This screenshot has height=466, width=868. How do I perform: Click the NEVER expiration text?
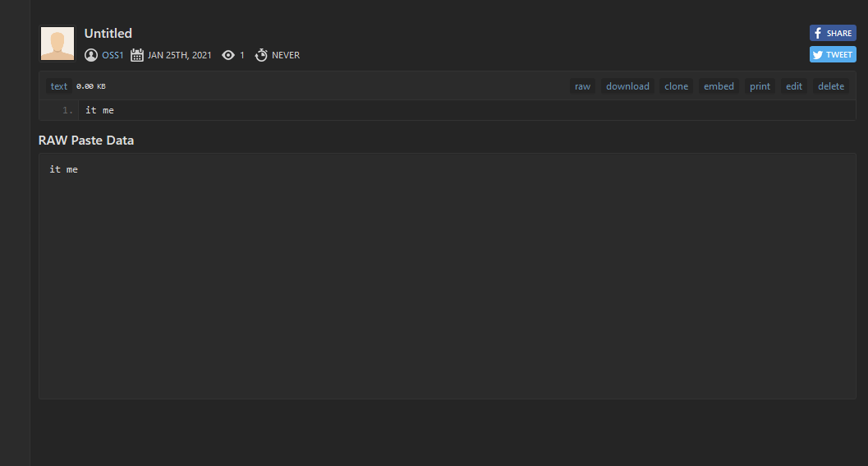(x=286, y=55)
